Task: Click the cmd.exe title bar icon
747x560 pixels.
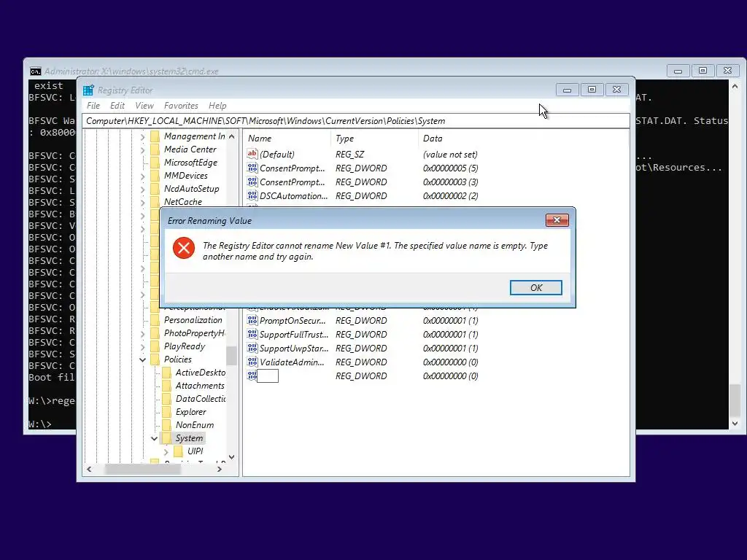Action: (35, 71)
